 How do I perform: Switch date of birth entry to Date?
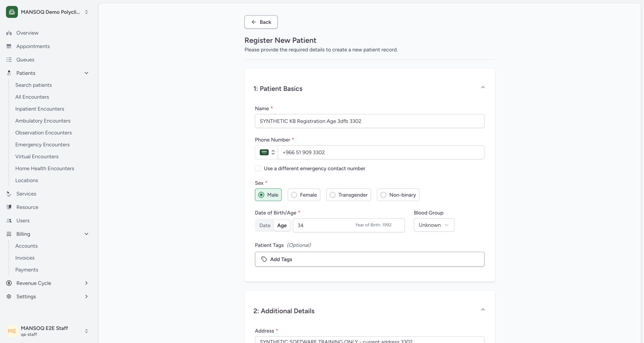click(265, 225)
